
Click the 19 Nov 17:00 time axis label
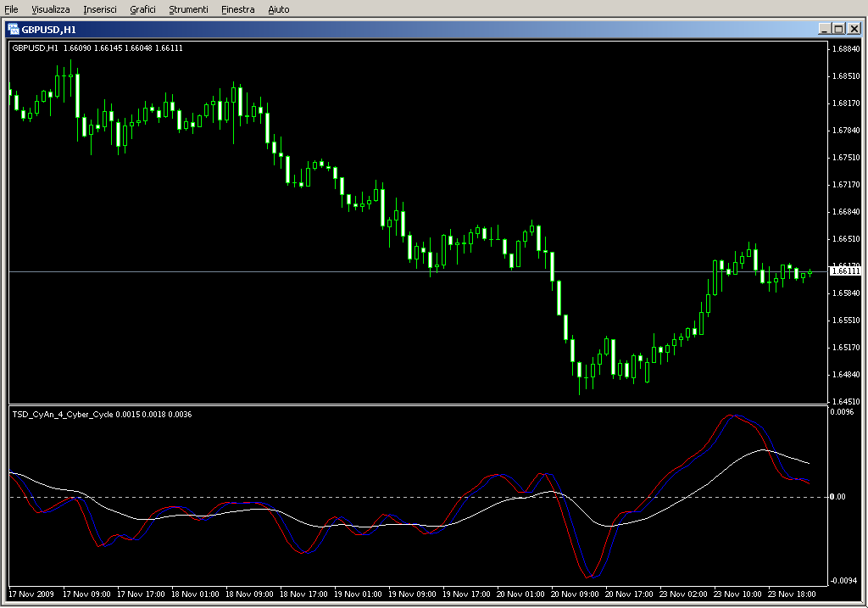(466, 594)
